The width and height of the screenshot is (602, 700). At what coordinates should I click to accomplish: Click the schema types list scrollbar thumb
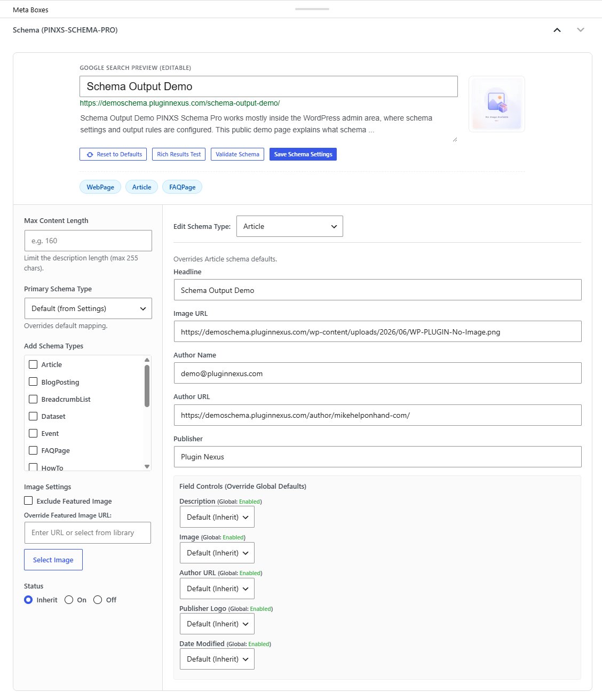pyautogui.click(x=147, y=386)
